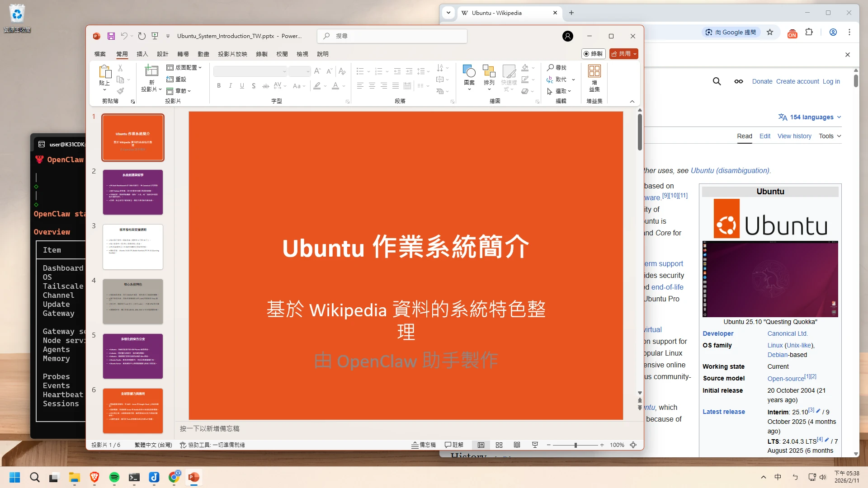Click the New Slide icon

[x=151, y=71]
